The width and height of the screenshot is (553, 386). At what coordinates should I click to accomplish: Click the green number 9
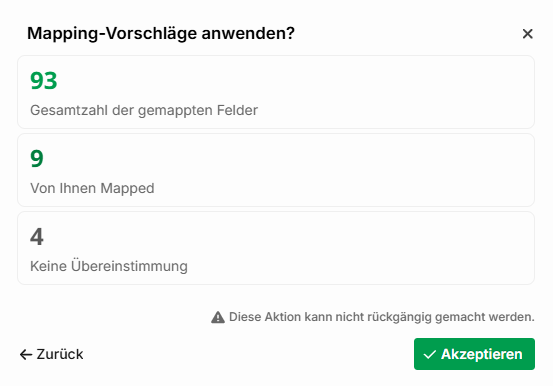click(x=37, y=159)
